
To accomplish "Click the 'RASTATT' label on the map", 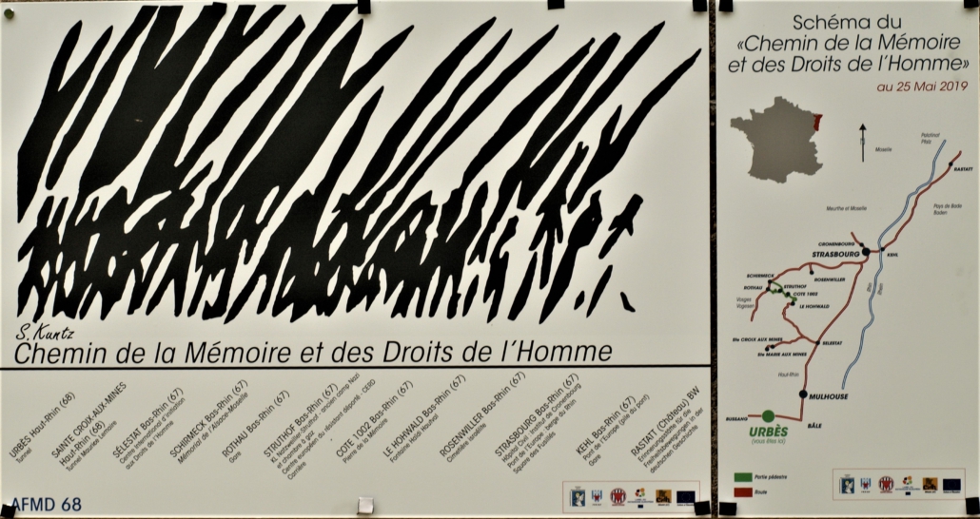I will coord(964,170).
